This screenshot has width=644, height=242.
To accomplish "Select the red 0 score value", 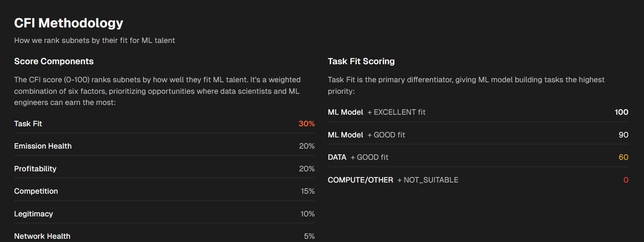I will tap(626, 180).
